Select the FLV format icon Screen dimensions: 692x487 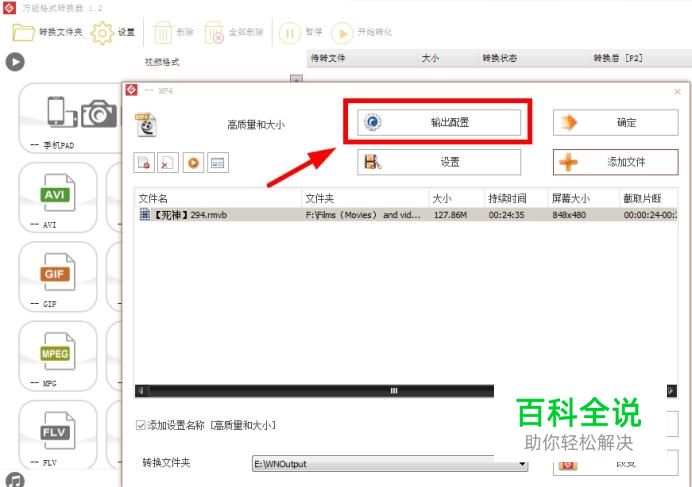point(58,434)
